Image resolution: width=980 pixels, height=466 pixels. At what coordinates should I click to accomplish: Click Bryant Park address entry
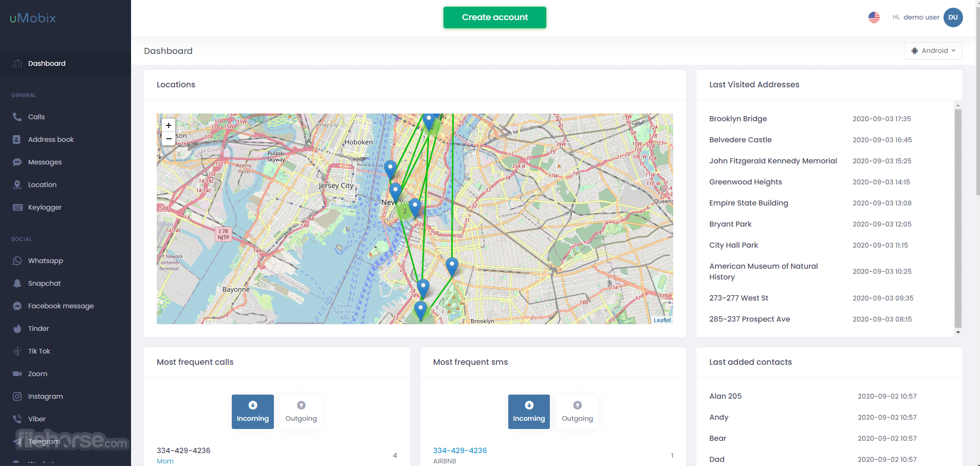coord(730,224)
